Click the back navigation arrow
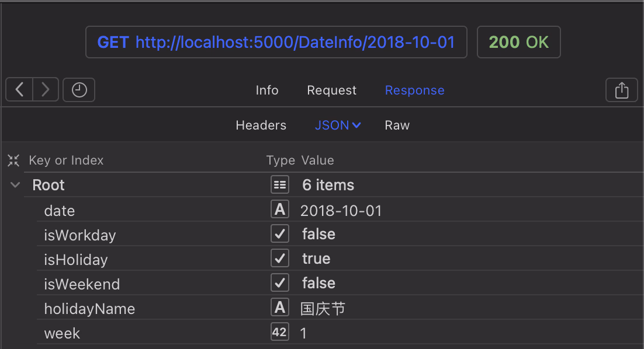 tap(19, 90)
